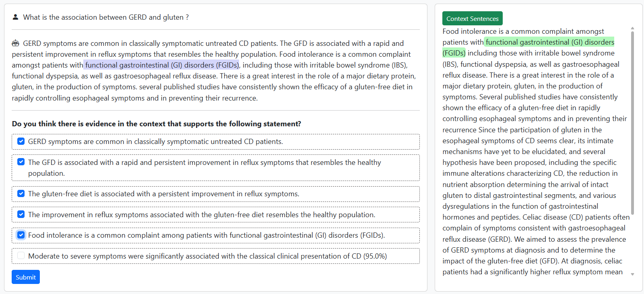Click the 'Do you think there is evidence' prompt
644x294 pixels.
[x=156, y=124]
